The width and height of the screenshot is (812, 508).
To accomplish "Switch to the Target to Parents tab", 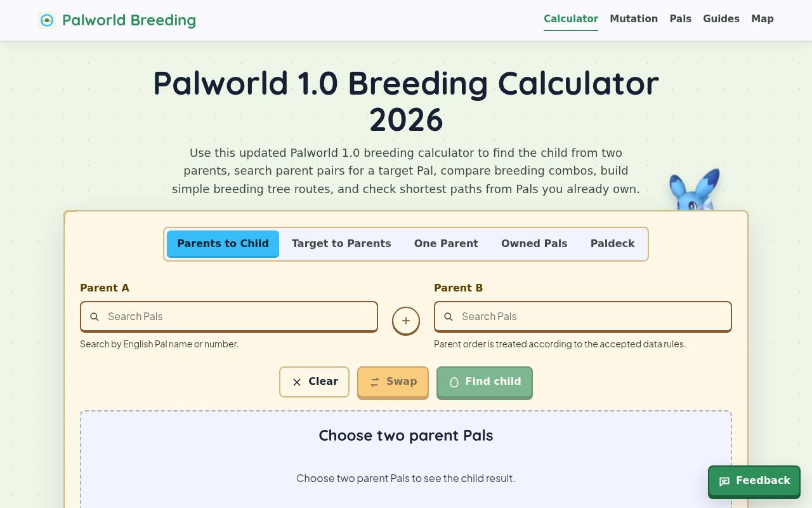I will click(x=341, y=244).
